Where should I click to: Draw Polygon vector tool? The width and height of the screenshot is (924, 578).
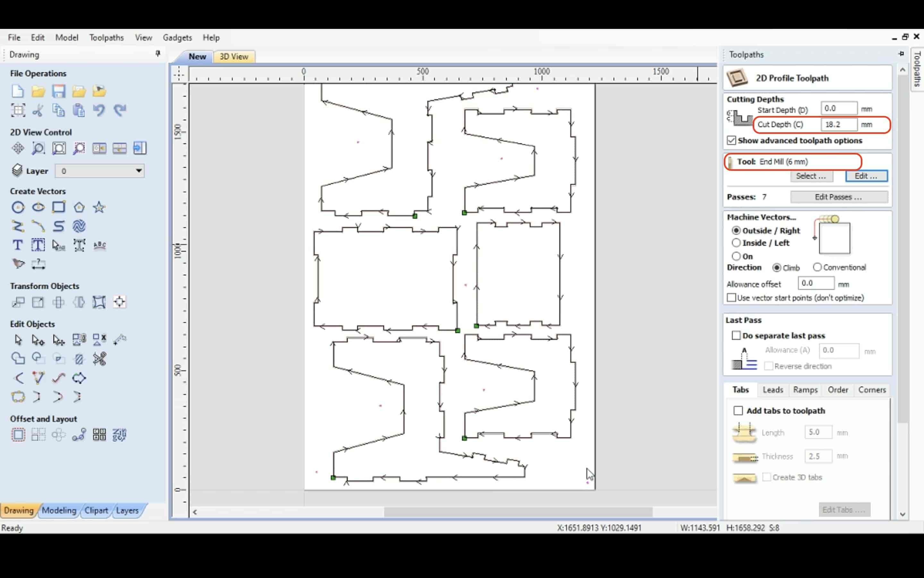pos(79,207)
